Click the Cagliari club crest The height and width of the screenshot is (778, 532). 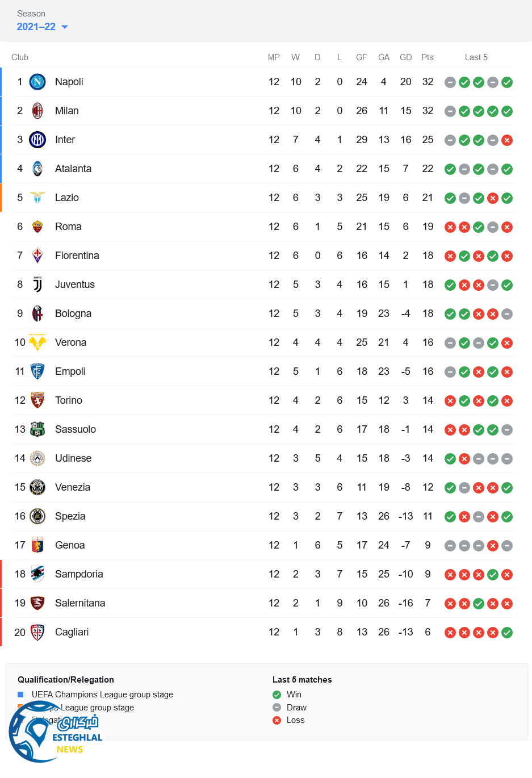click(x=37, y=632)
